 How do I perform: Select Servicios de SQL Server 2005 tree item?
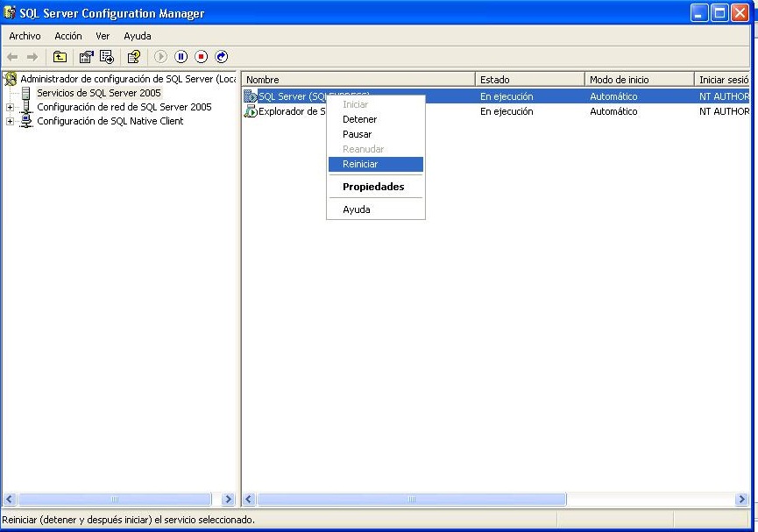[x=99, y=93]
